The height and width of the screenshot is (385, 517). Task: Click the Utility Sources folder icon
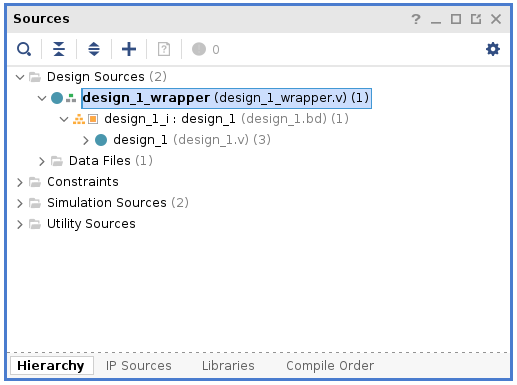35,224
